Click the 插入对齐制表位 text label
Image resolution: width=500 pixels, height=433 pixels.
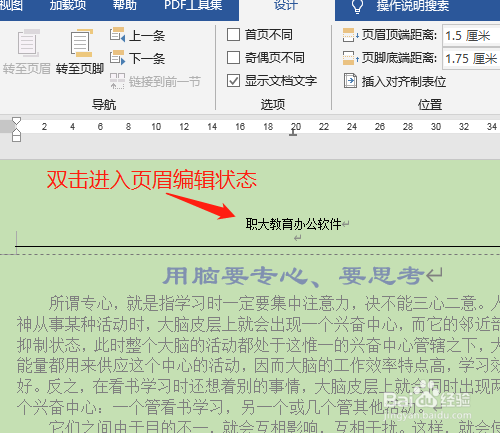tap(404, 81)
